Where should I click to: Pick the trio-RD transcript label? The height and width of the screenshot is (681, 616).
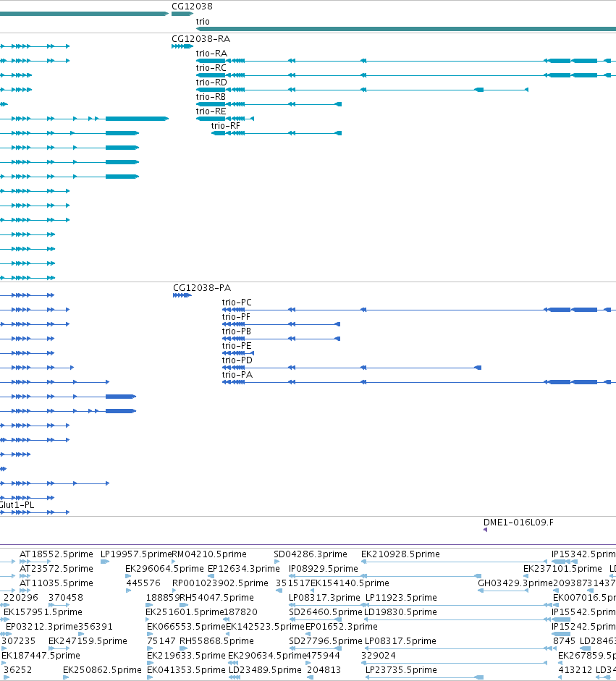tap(211, 83)
